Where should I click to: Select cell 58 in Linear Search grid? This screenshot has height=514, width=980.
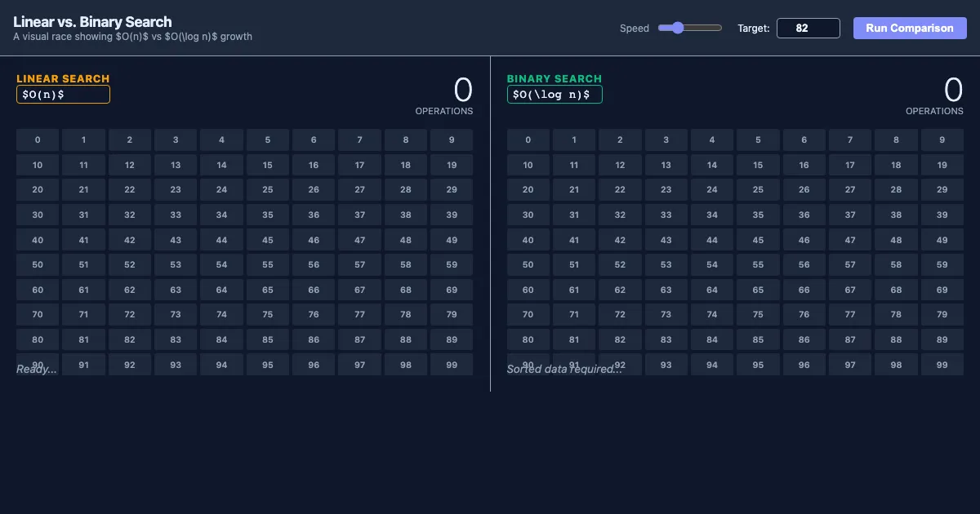406,264
